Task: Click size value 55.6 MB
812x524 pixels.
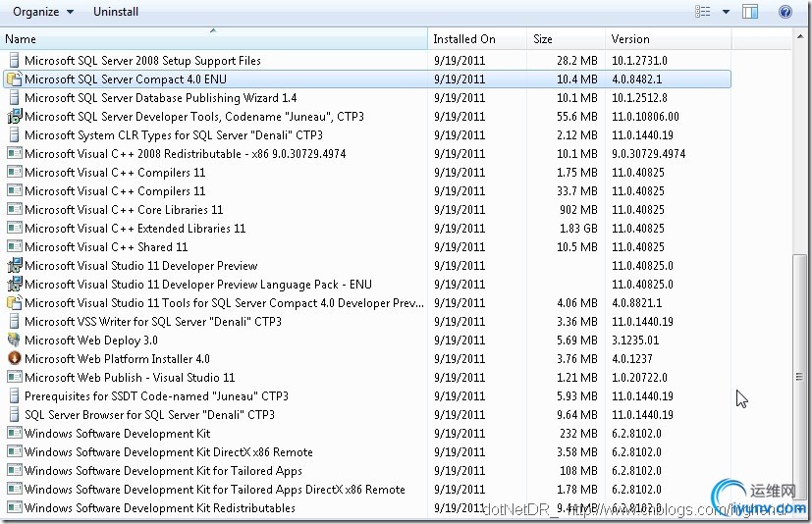Action: 577,117
